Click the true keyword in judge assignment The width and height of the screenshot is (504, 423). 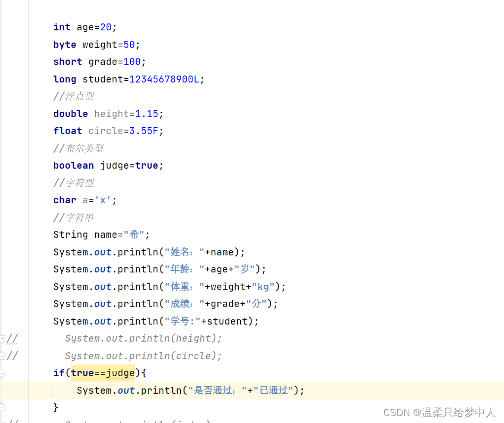click(147, 165)
